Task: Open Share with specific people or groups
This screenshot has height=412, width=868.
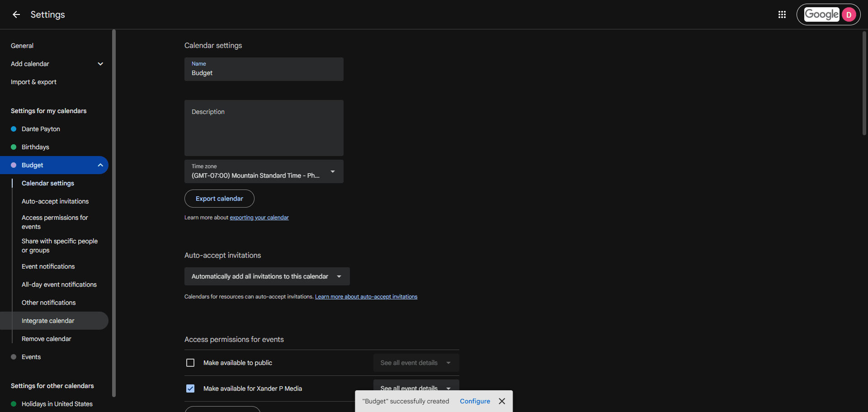Action: coord(60,246)
